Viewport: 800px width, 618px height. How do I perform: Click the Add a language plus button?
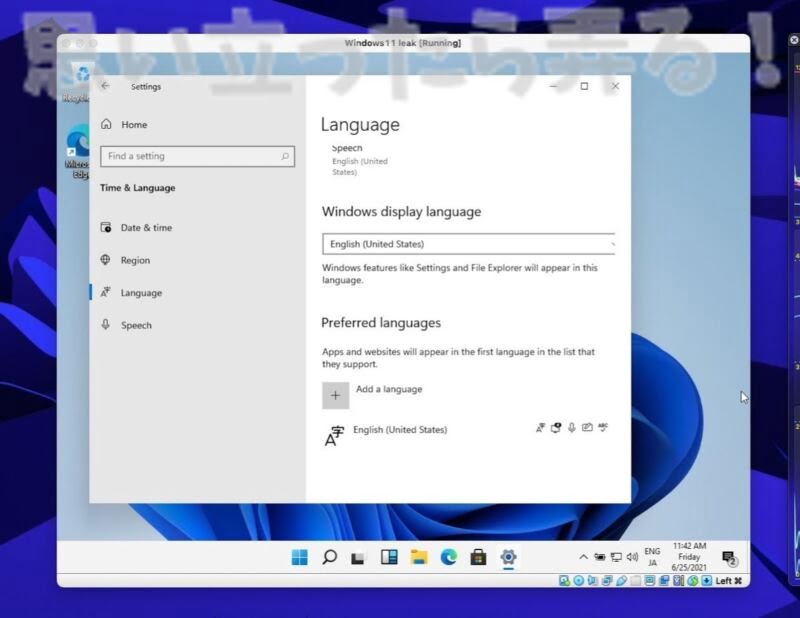point(335,395)
